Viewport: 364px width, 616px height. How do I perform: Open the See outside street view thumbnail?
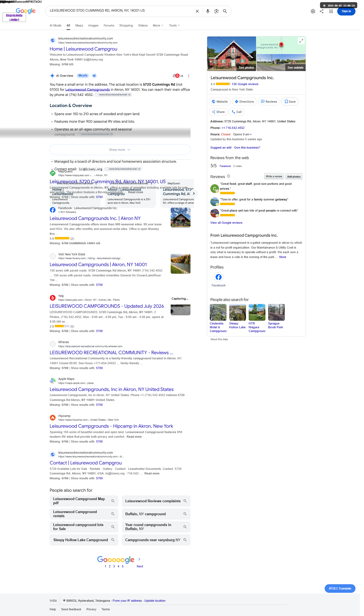point(281,63)
